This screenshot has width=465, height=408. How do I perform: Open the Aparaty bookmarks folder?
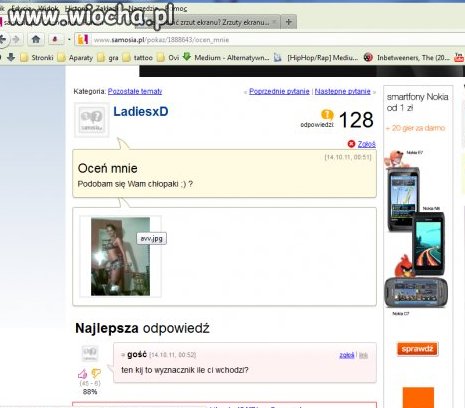(x=75, y=58)
